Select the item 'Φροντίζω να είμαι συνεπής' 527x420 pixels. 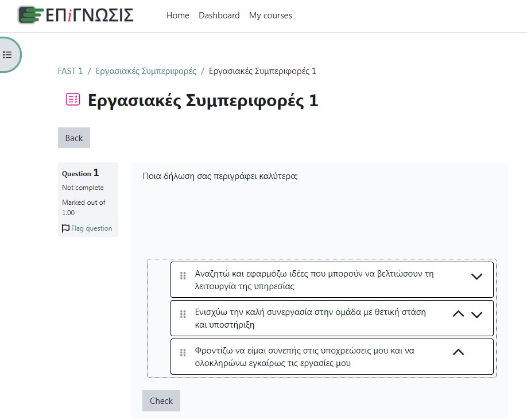332,356
